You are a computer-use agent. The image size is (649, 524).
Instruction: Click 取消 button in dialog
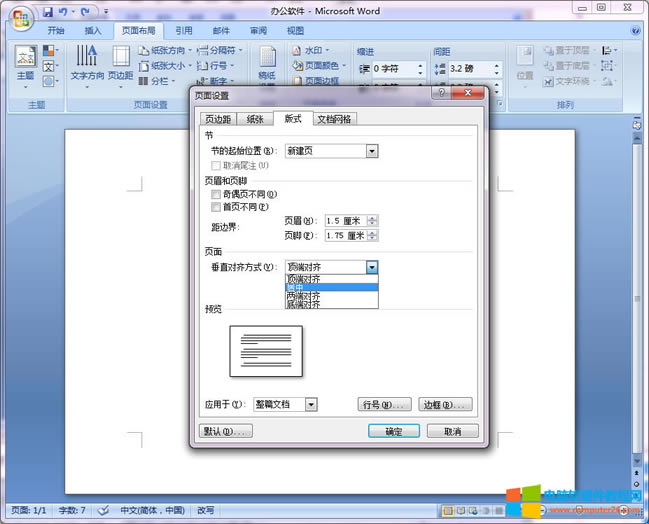tap(452, 431)
